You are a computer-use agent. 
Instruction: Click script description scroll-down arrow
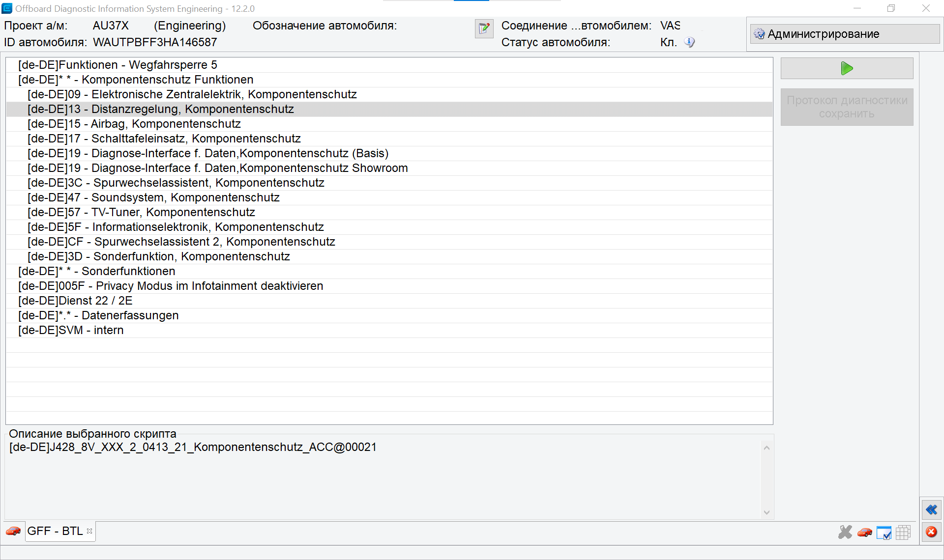pos(767,512)
